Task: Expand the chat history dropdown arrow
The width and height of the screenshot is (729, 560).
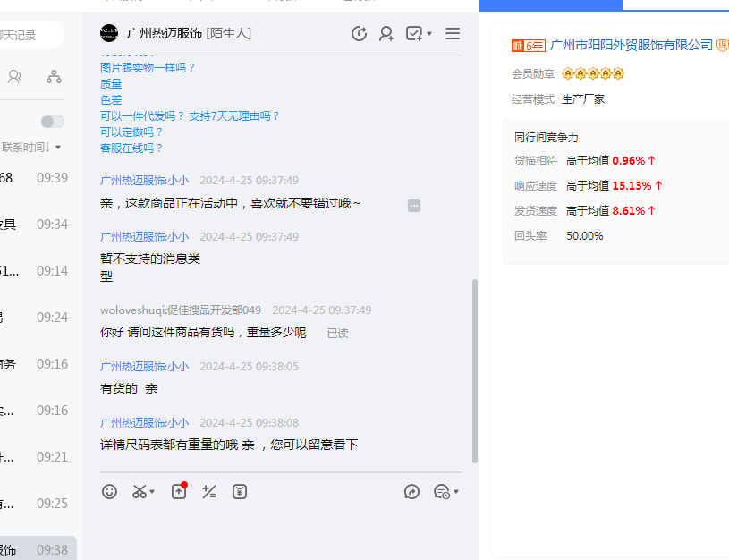Action: pyautogui.click(x=456, y=492)
